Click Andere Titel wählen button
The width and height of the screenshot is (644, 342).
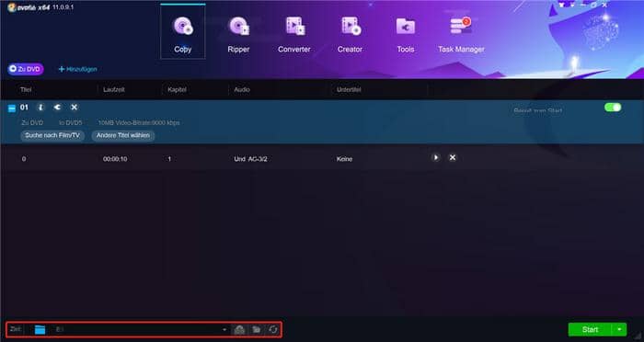[x=123, y=135]
